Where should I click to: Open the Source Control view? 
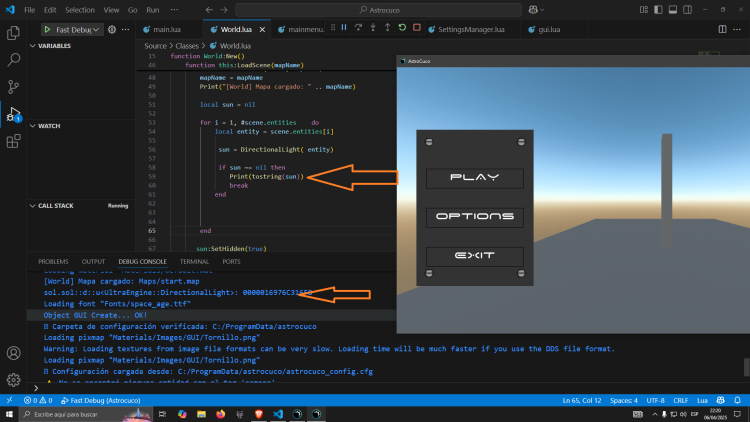point(14,87)
